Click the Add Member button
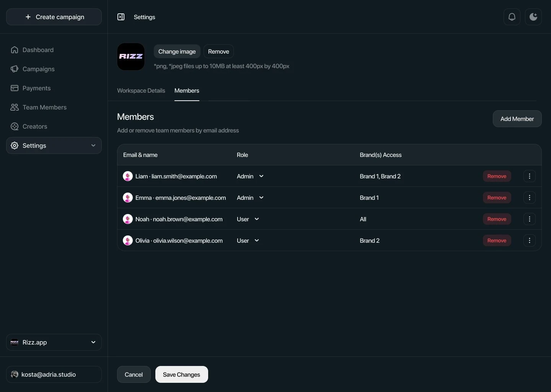The width and height of the screenshot is (551, 392). (517, 119)
